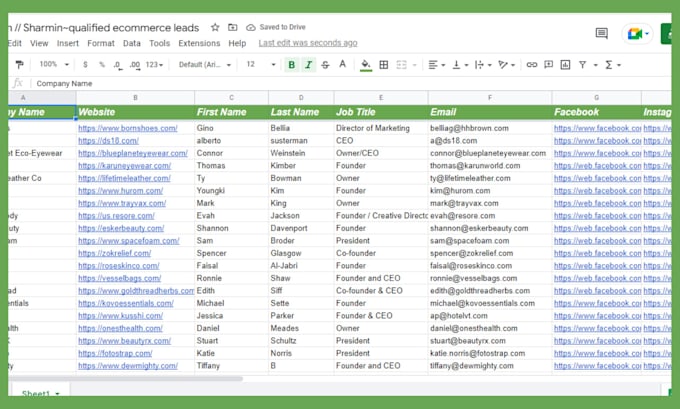Viewport: 680px width, 409px height.
Task: Select the 'Director of Marketing' cell
Action: (x=381, y=128)
